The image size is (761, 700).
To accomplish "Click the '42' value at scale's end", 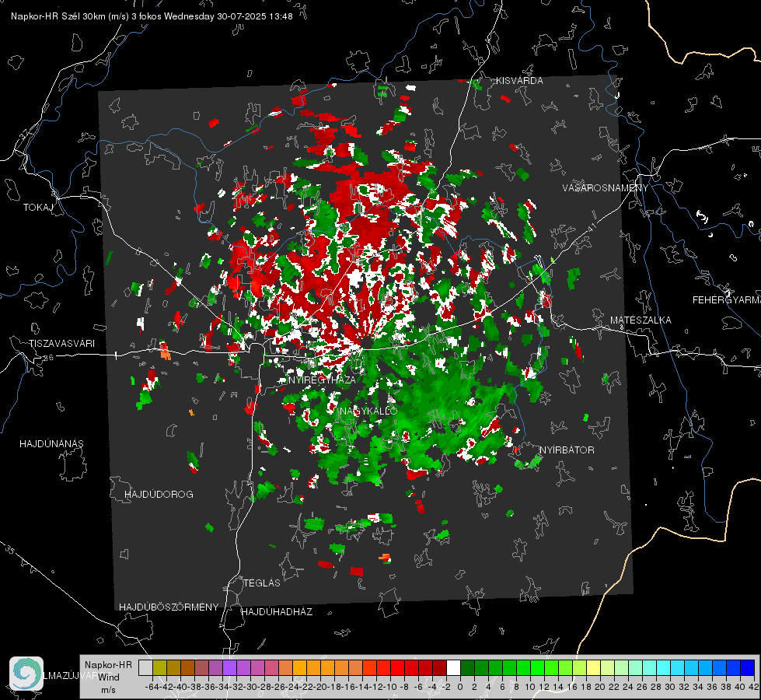I will click(x=754, y=687).
